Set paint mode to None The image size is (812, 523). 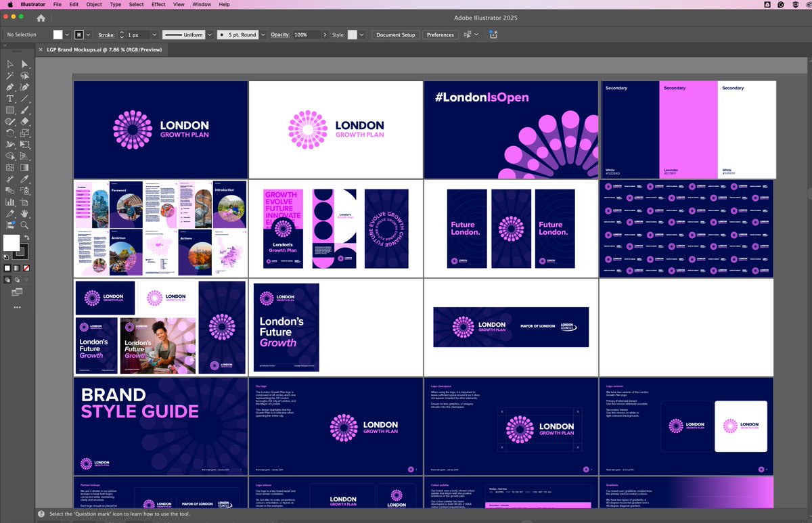click(26, 268)
